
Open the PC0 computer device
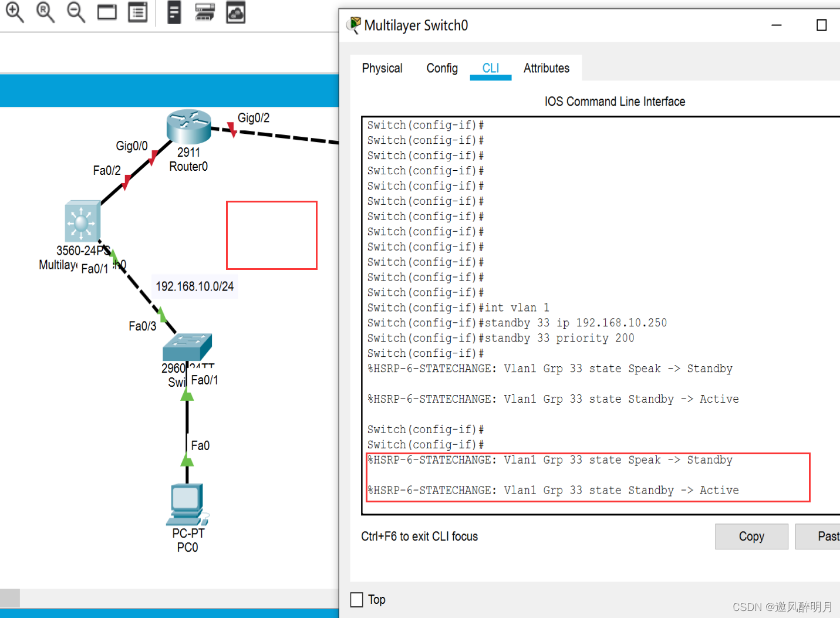[x=187, y=504]
